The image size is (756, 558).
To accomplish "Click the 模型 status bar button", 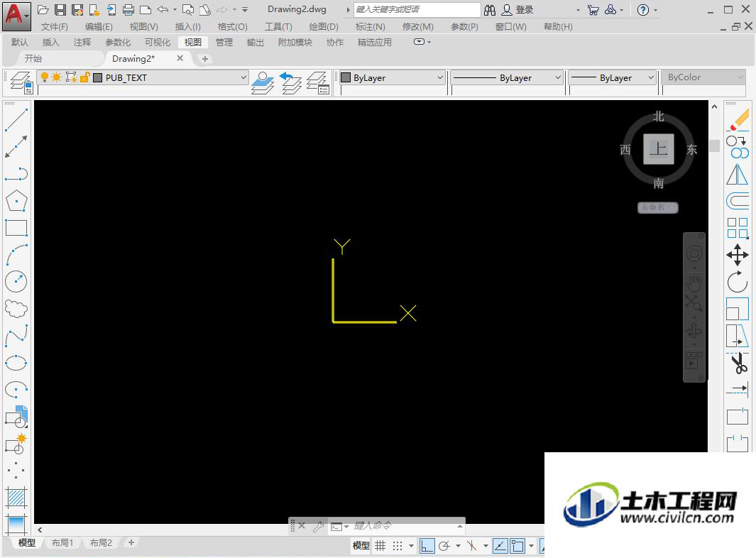I will tap(361, 545).
